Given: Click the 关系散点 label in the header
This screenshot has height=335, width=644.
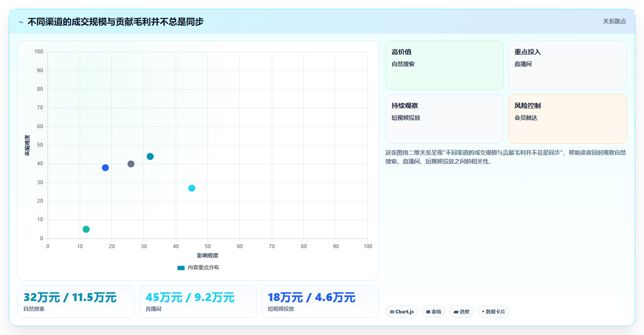Looking at the screenshot, I should coord(614,21).
